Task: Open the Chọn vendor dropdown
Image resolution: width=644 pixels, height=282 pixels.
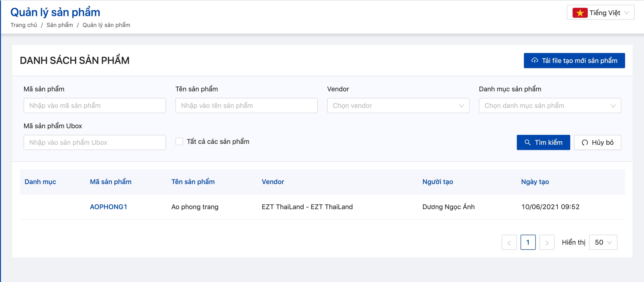Action: [398, 105]
